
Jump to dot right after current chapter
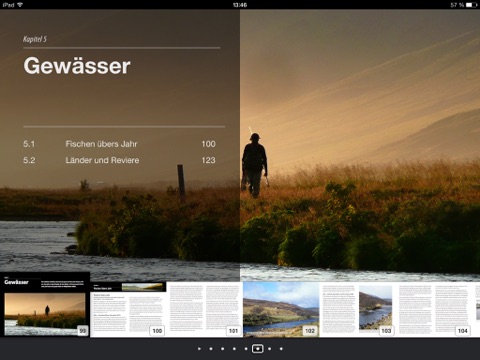coord(269,349)
